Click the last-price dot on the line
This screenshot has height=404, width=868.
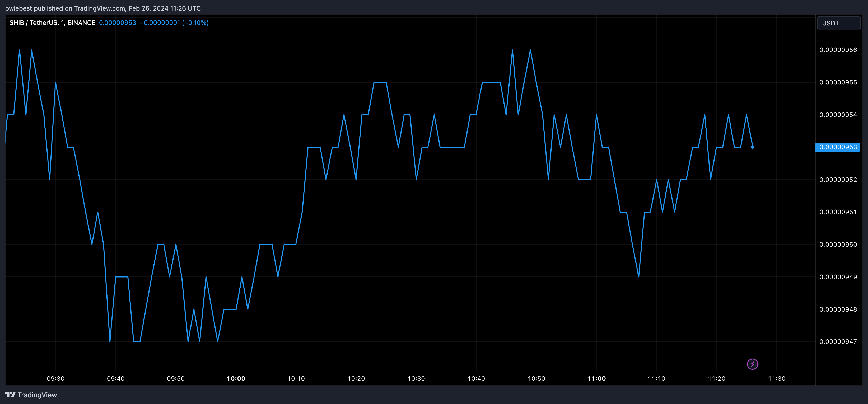(x=752, y=147)
